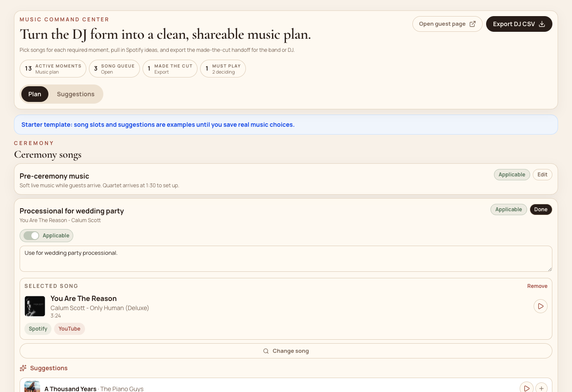Open the Song Queue stat pill
The image size is (572, 392).
(x=114, y=69)
